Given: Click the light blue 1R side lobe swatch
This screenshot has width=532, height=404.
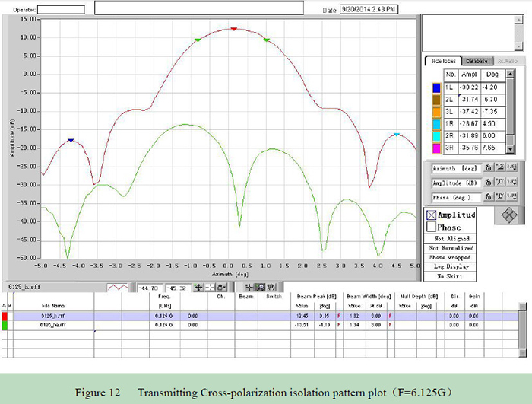Looking at the screenshot, I should (x=436, y=124).
